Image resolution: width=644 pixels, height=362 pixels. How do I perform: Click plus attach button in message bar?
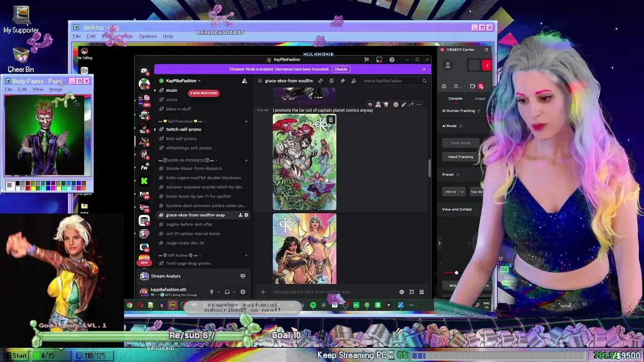(263, 292)
